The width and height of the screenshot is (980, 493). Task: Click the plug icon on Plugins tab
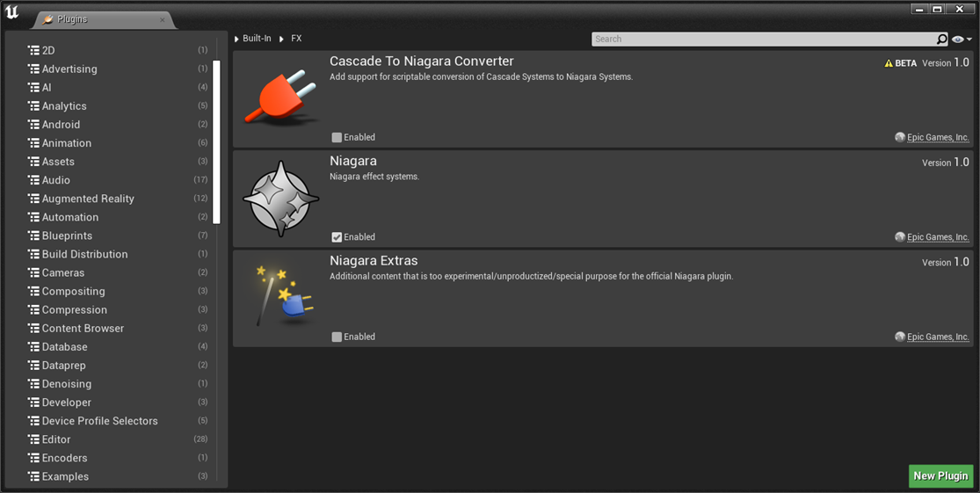coord(48,19)
